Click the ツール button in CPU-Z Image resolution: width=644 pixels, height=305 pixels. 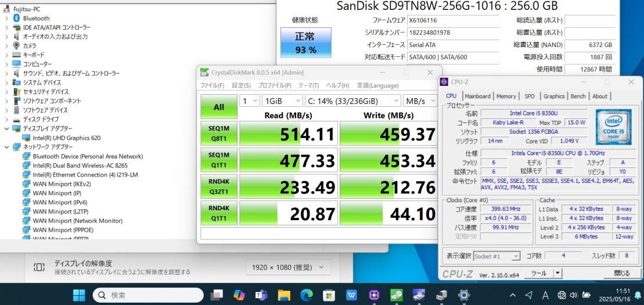point(539,273)
